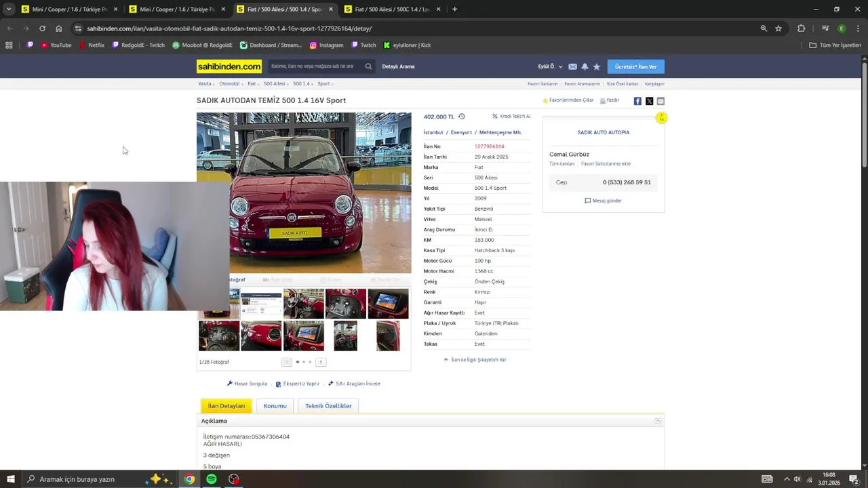Click Kredi Teklifi Al link

tap(511, 117)
